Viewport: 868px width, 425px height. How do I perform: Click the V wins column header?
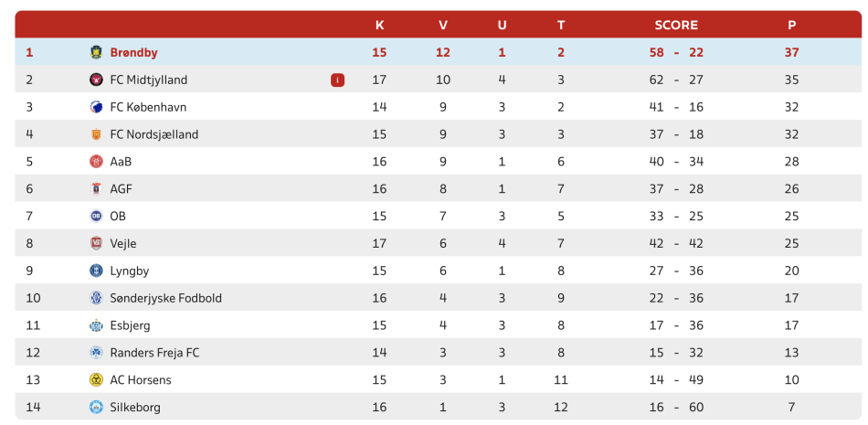tap(443, 25)
